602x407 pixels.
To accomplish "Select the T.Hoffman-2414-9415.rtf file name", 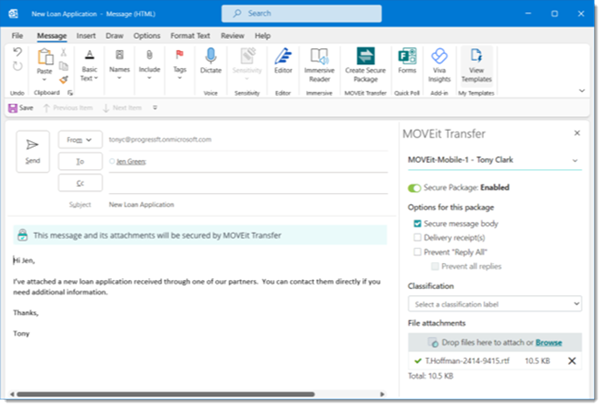I will [467, 361].
